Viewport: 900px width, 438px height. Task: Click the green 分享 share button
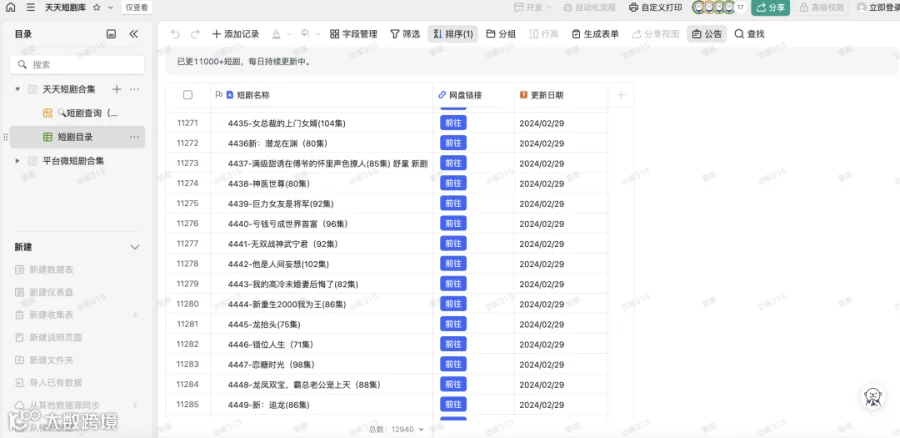point(770,7)
